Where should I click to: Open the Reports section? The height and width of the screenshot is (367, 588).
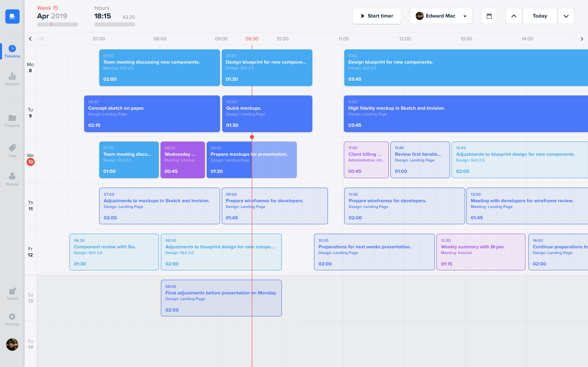pyautogui.click(x=12, y=79)
